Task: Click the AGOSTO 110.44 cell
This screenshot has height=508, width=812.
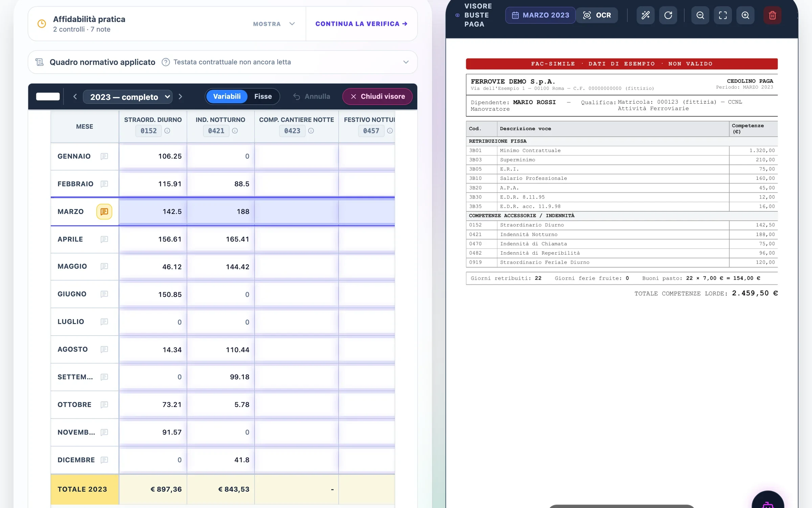Action: [x=221, y=350]
